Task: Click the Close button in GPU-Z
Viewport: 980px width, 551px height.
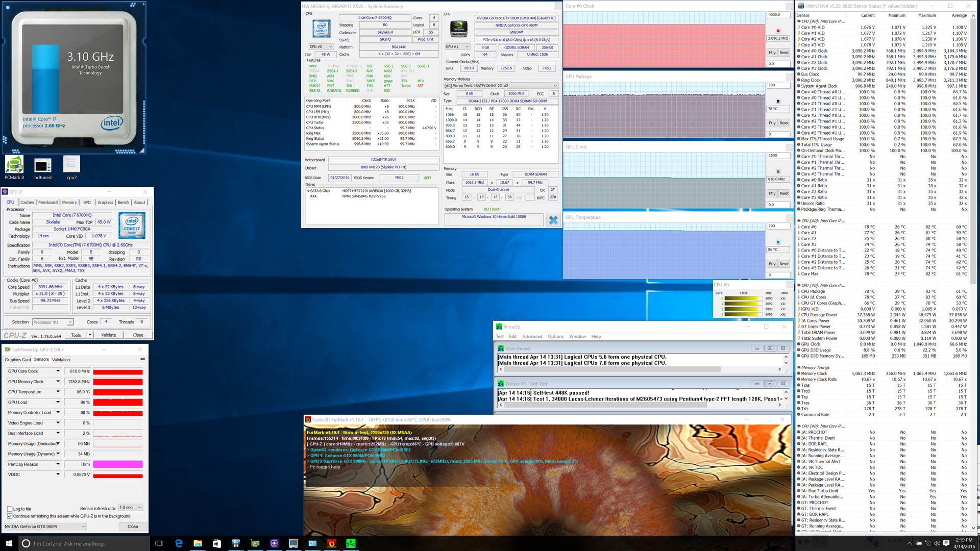Action: (133, 527)
